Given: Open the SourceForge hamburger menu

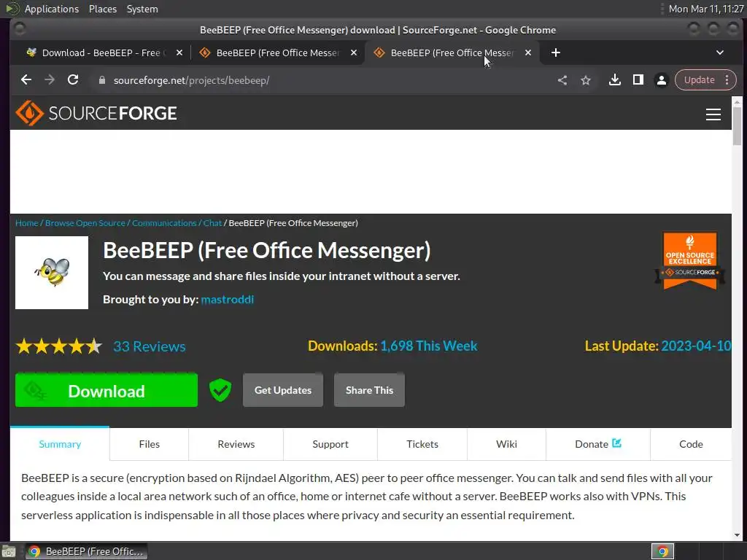Looking at the screenshot, I should (713, 114).
